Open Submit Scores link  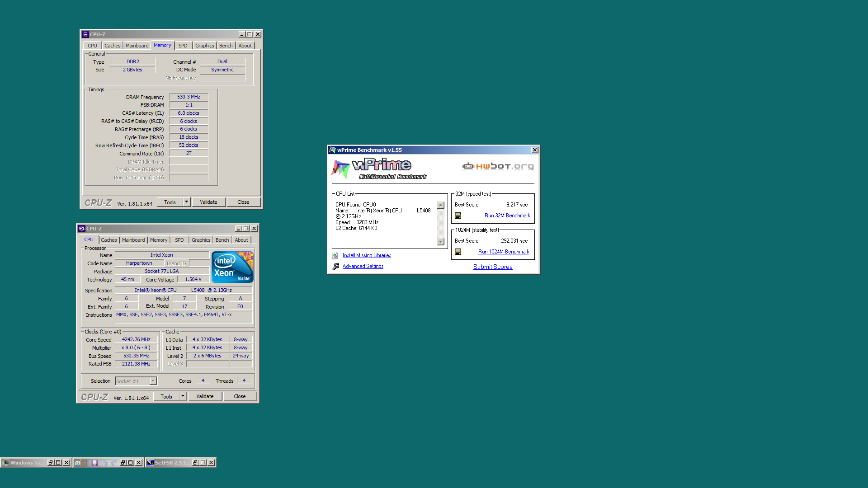click(493, 267)
